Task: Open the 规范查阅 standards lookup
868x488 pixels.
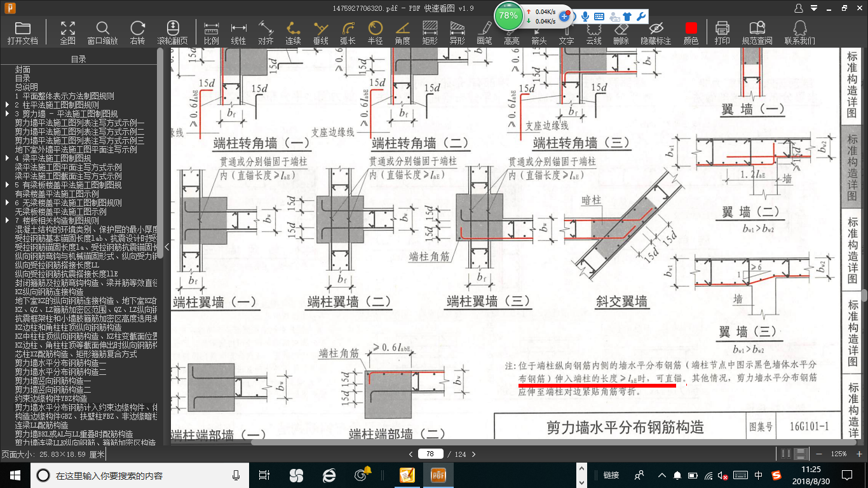Action: (757, 32)
